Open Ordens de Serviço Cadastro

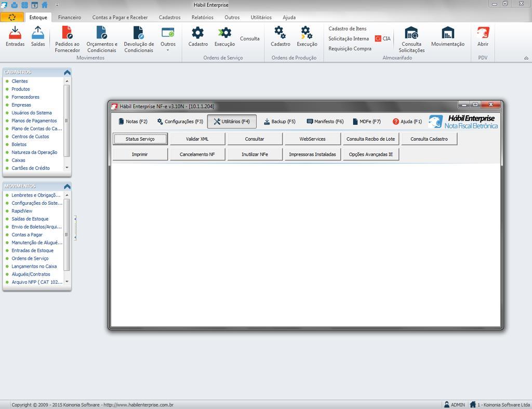[198, 37]
